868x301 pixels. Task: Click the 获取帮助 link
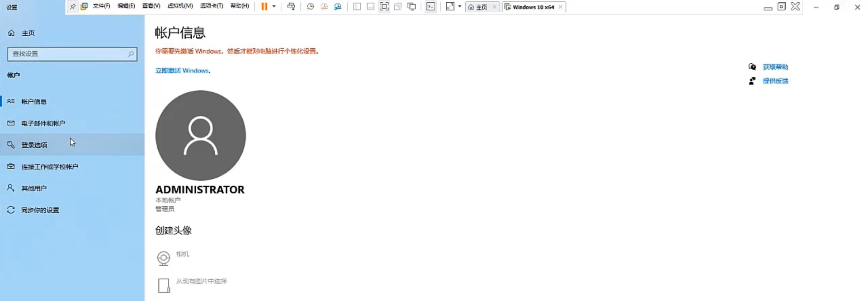click(775, 67)
